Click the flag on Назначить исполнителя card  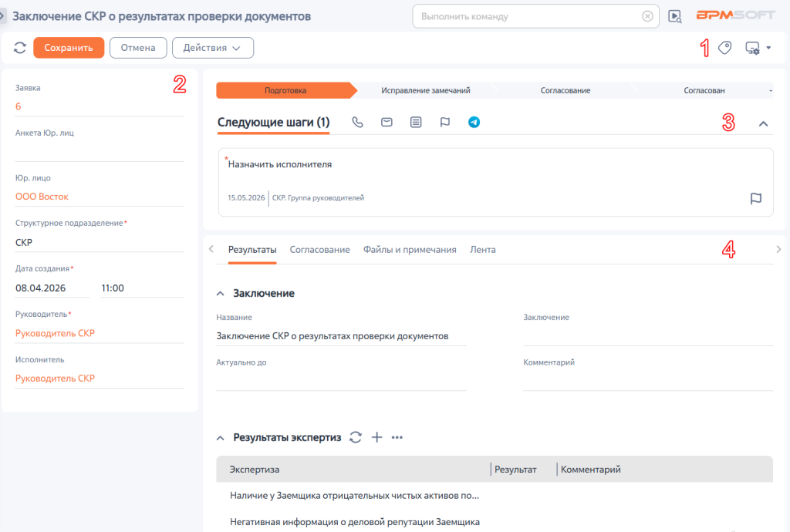[756, 198]
